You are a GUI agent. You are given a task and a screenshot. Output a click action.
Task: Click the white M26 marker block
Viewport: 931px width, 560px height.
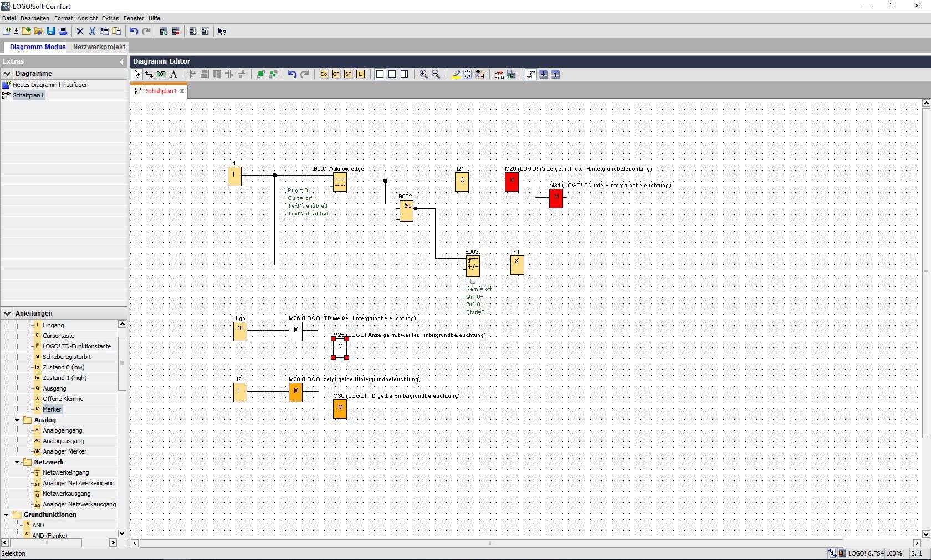click(x=295, y=331)
